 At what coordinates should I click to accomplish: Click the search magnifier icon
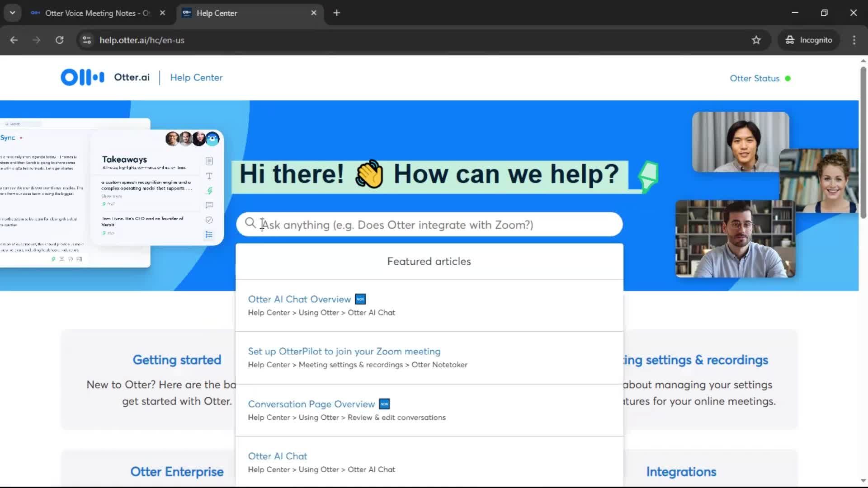(250, 223)
